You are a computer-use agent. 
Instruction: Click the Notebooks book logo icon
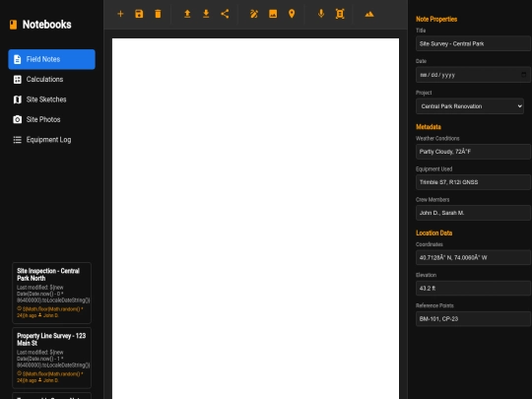[13, 25]
